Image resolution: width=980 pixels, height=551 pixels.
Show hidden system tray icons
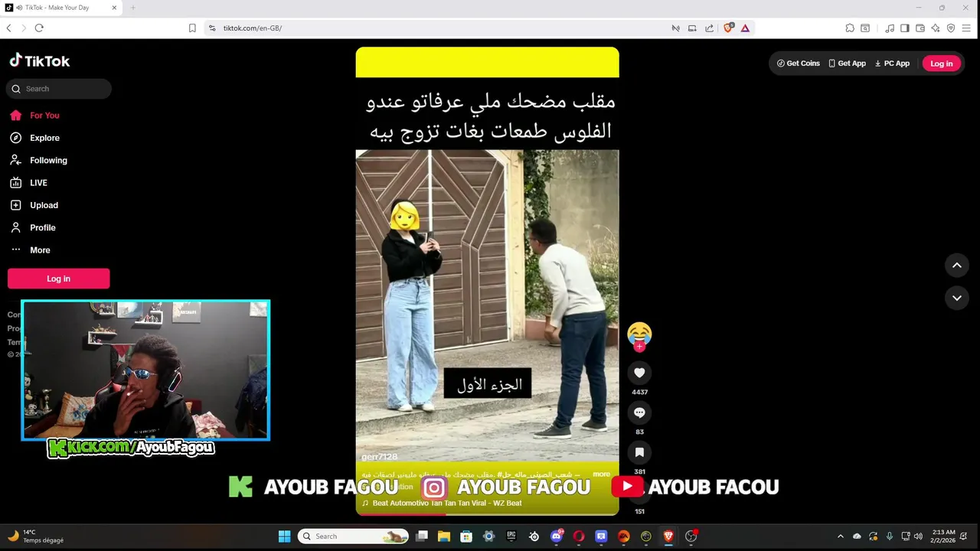[840, 536]
